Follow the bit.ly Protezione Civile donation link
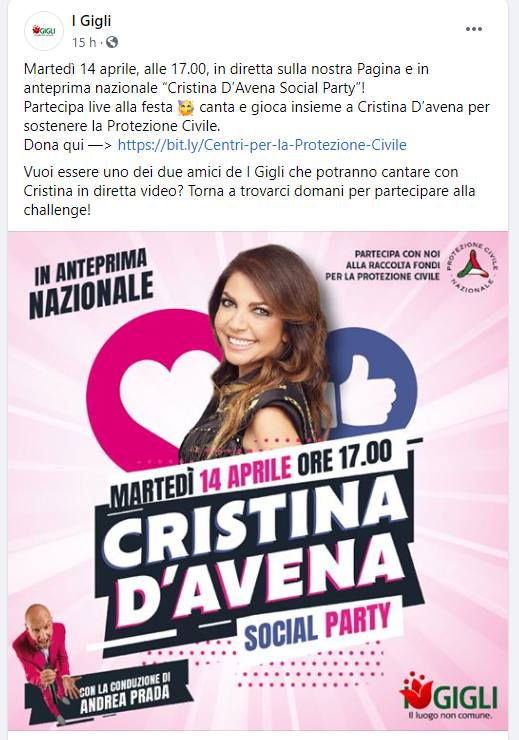 click(x=262, y=144)
